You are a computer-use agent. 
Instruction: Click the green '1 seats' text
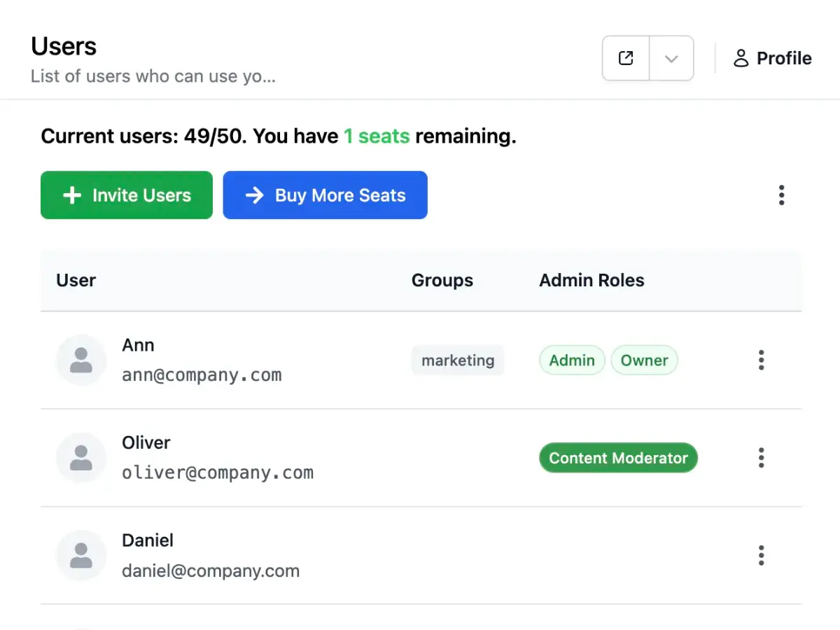coord(377,136)
